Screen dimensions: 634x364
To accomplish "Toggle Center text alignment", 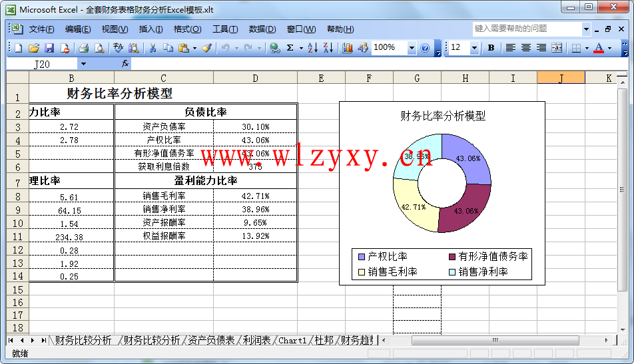I will pyautogui.click(x=526, y=48).
